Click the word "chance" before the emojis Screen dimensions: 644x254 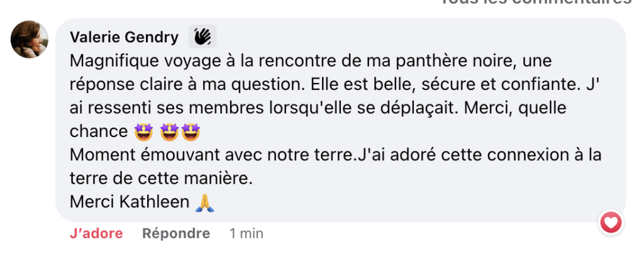[99, 132]
